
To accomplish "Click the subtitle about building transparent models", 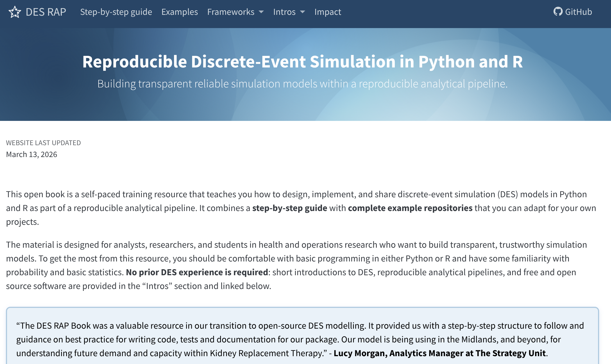I will point(302,84).
